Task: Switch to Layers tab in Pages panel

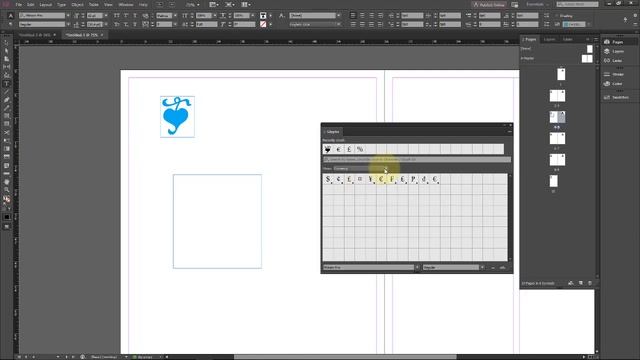Action: 549,39
